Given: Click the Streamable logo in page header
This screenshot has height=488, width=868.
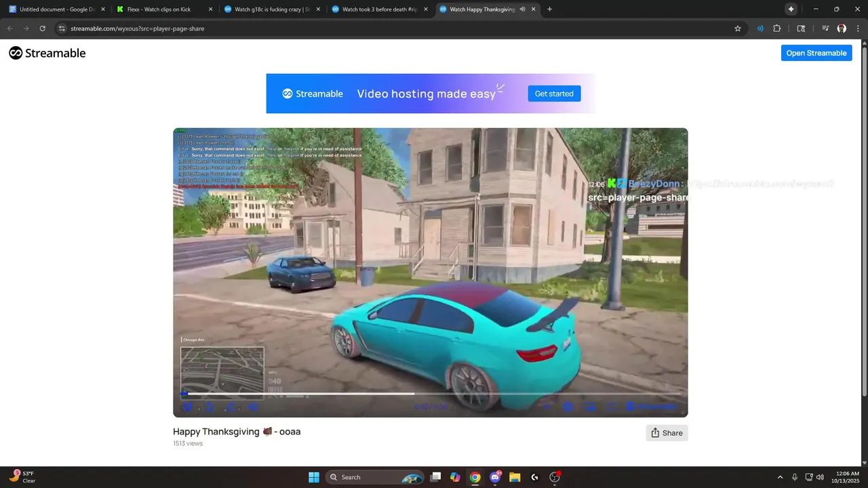Looking at the screenshot, I should coord(47,53).
